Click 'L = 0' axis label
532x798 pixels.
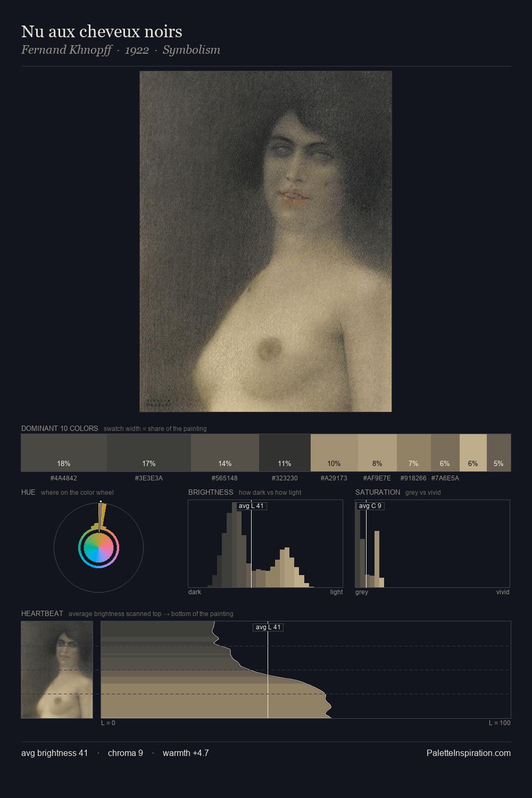pyautogui.click(x=108, y=723)
